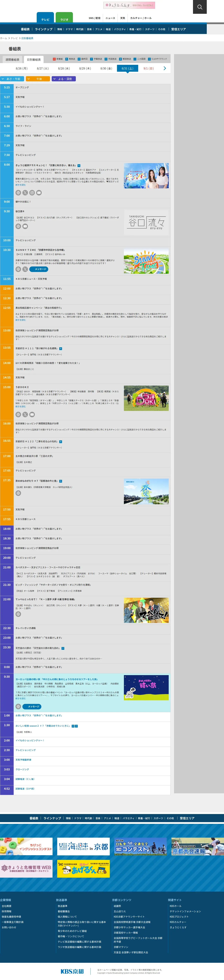224x980 pixels.
Task: Open きょうと経済テラス キュンと! thumbnail
Action: tap(146, 176)
